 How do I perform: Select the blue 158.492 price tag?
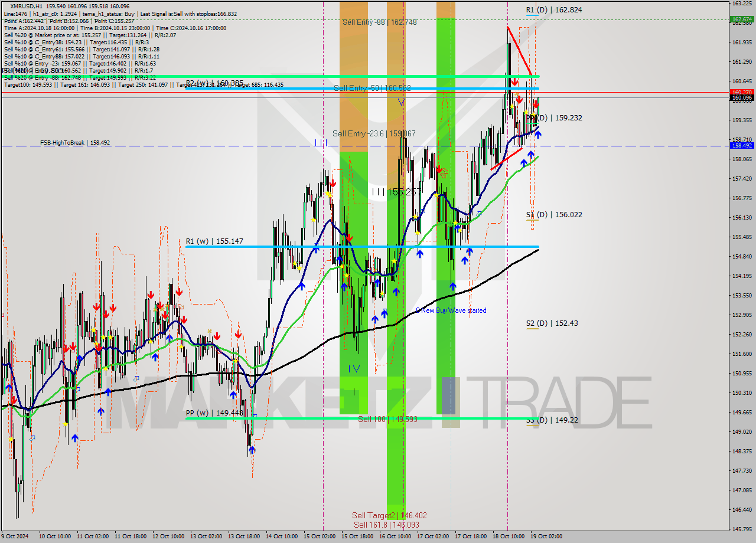tap(742, 145)
